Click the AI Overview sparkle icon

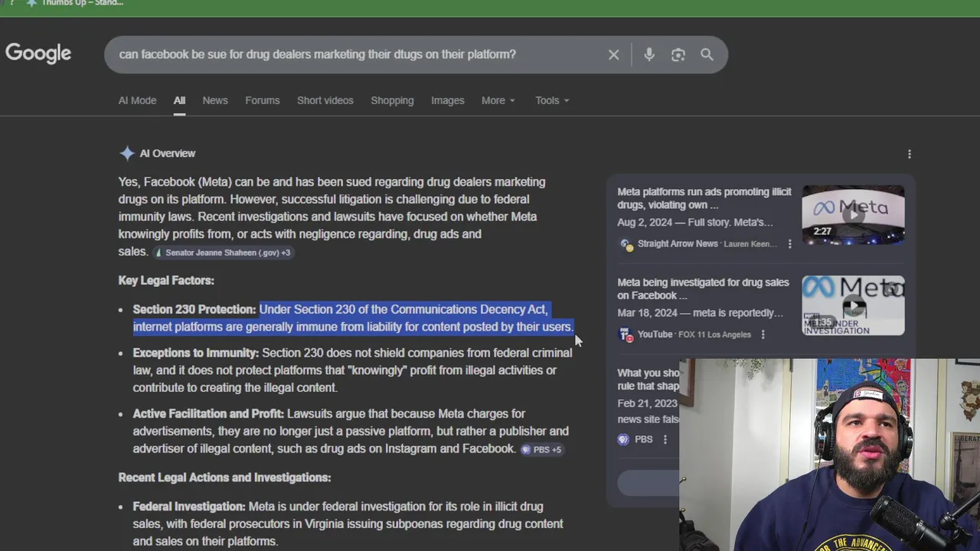point(127,153)
